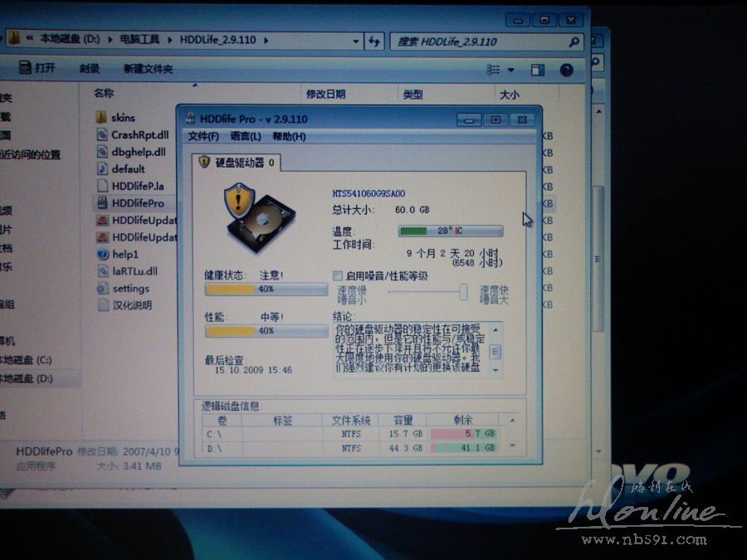The width and height of the screenshot is (747, 560).
Task: Open the Explorer help question icon
Action: [x=566, y=70]
